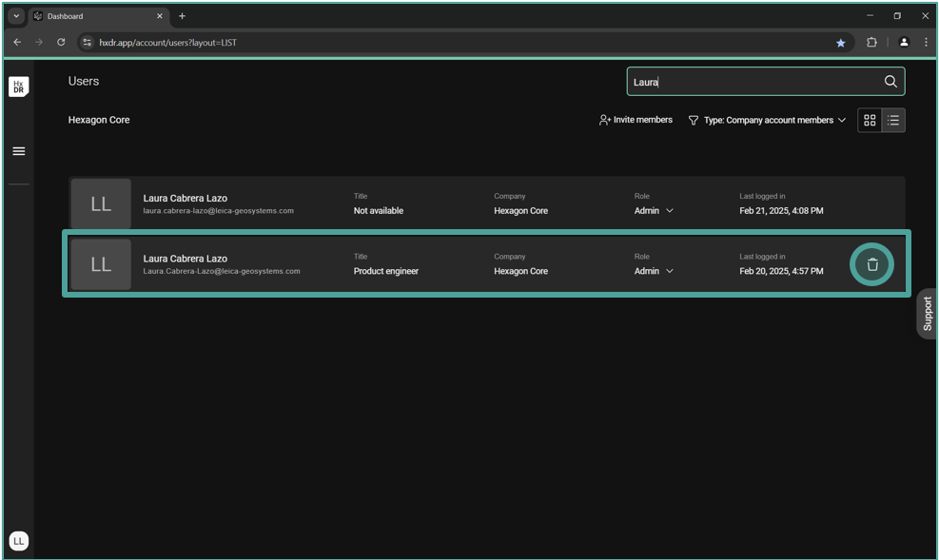Select the Dashboard browser tab
This screenshot has height=560, width=939.
[95, 16]
